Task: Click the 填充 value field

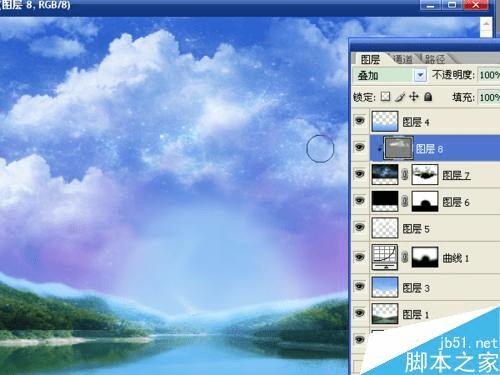Action: [x=489, y=97]
